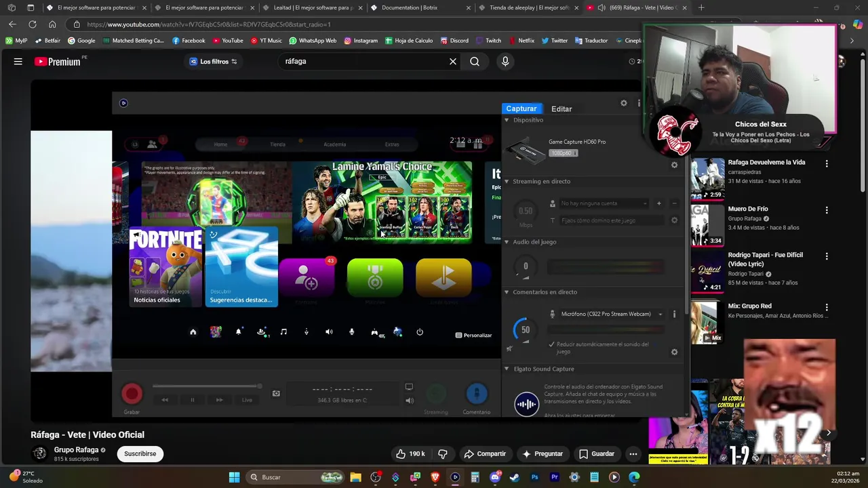This screenshot has width=868, height=488.
Task: Adjust Audio del juego dial at 0
Action: pos(526,266)
